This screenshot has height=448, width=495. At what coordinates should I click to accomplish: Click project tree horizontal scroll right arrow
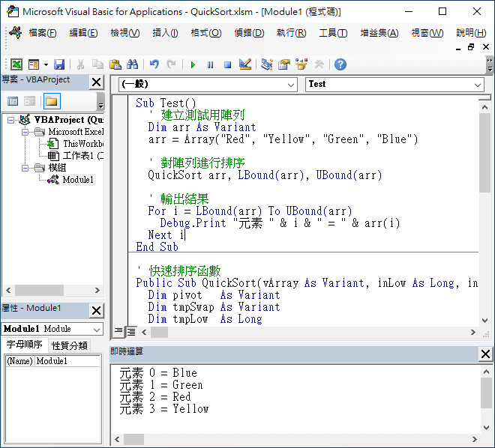pos(97,291)
